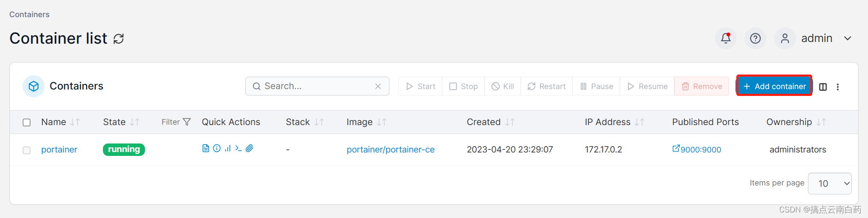868x218 pixels.
Task: Inspect portainer container info icon
Action: (x=217, y=148)
